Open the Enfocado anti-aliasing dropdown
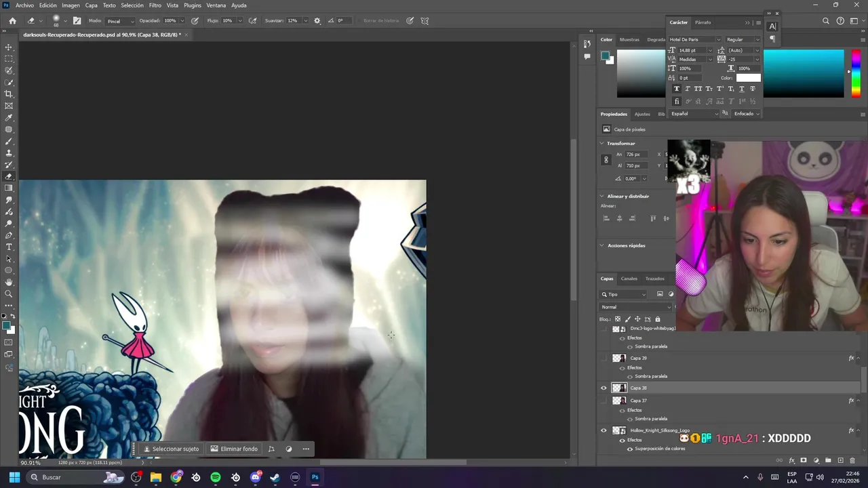 click(x=746, y=114)
